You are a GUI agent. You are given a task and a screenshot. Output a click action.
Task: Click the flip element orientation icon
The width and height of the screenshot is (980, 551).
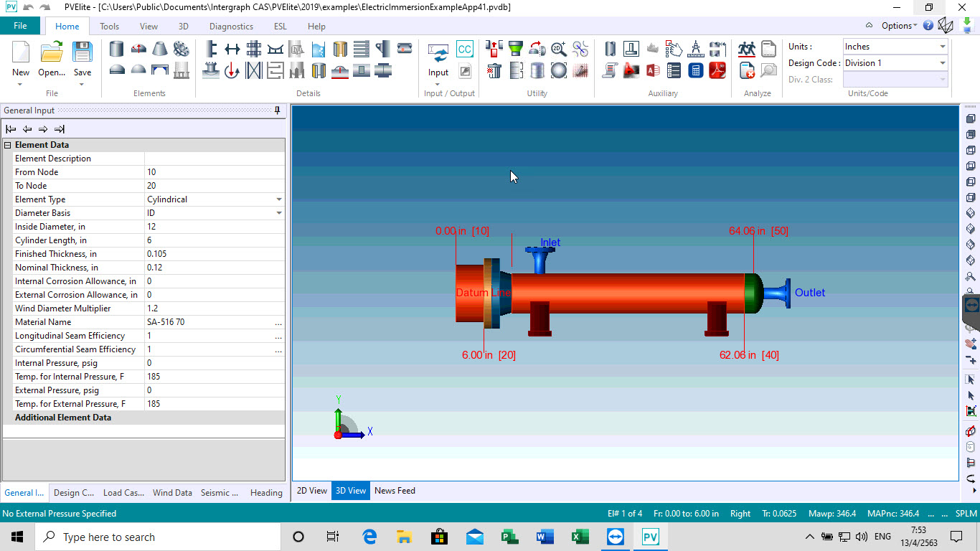(x=537, y=49)
